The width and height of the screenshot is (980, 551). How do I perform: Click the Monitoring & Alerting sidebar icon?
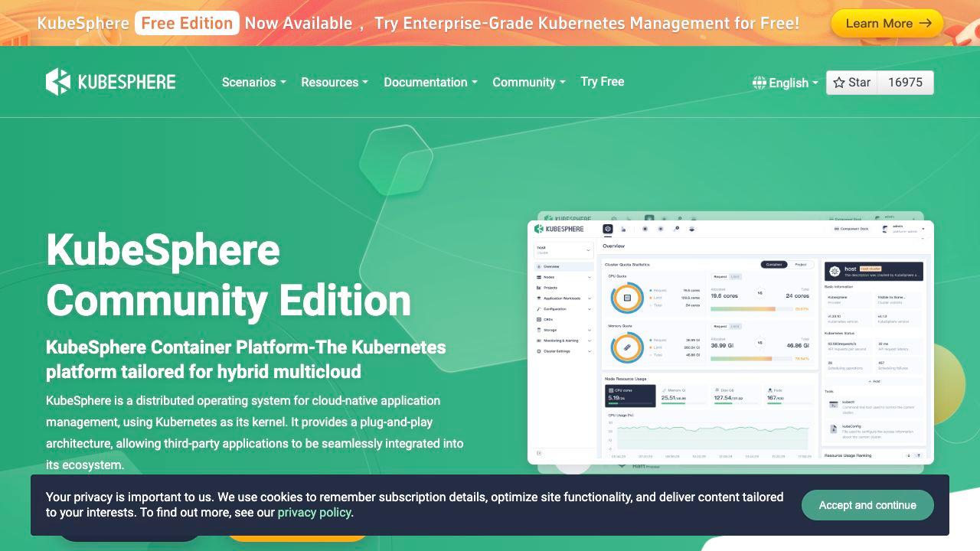click(539, 341)
